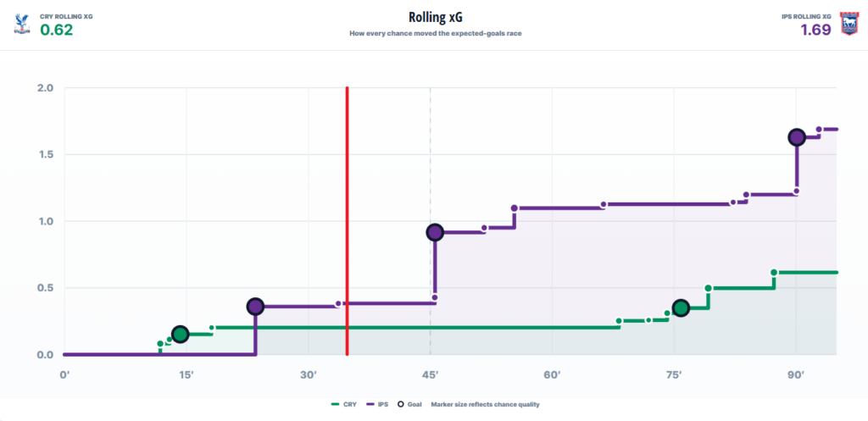
Task: Select the Ipswich goal marker at 45'
Action: [x=435, y=232]
